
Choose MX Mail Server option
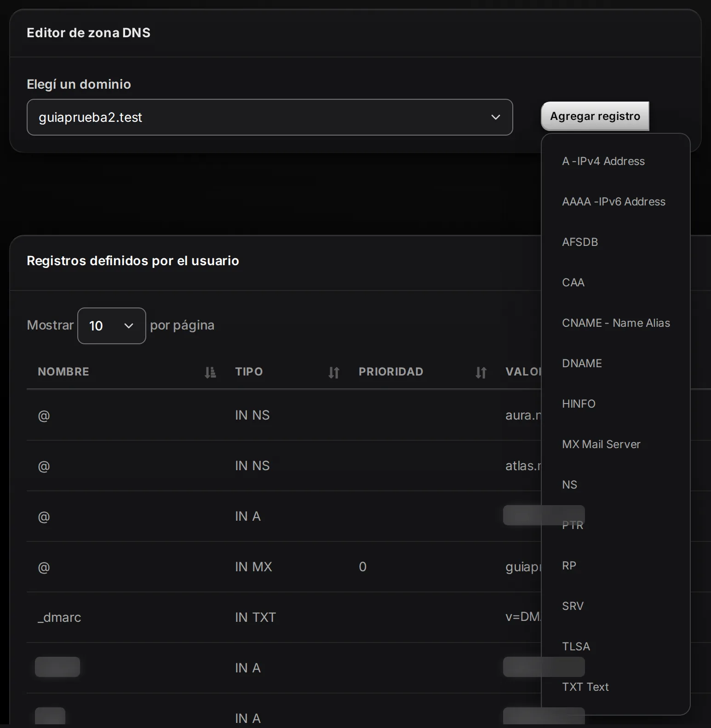(x=601, y=444)
